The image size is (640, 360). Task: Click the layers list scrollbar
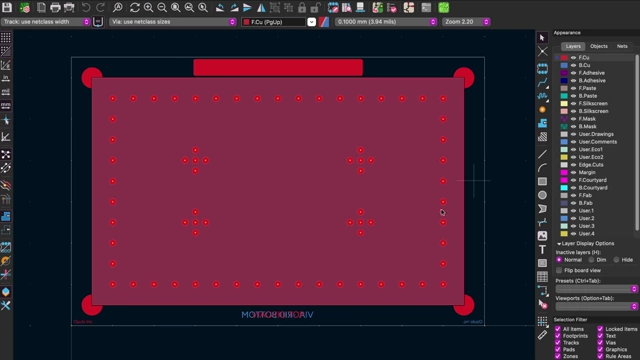pyautogui.click(x=637, y=142)
